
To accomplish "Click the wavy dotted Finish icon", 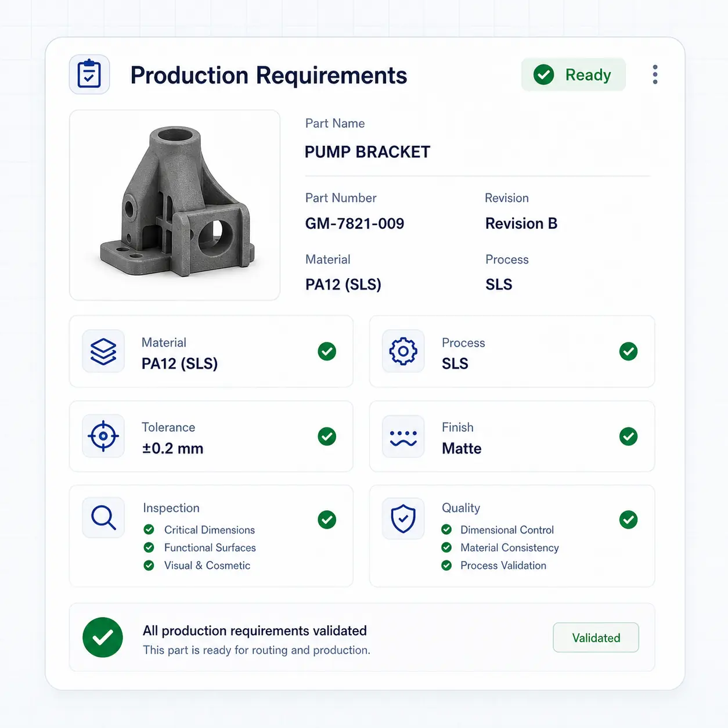I will (403, 436).
